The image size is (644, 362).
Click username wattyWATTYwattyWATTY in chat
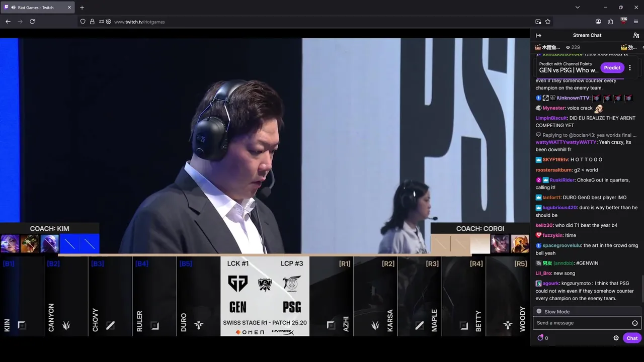[566, 142]
